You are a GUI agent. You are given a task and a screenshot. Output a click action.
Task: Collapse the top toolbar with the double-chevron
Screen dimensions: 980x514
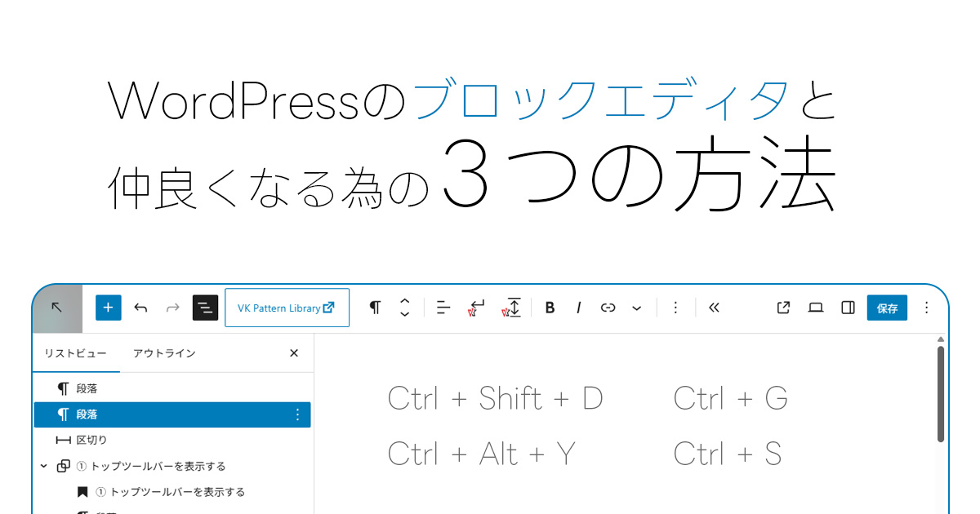pyautogui.click(x=714, y=308)
